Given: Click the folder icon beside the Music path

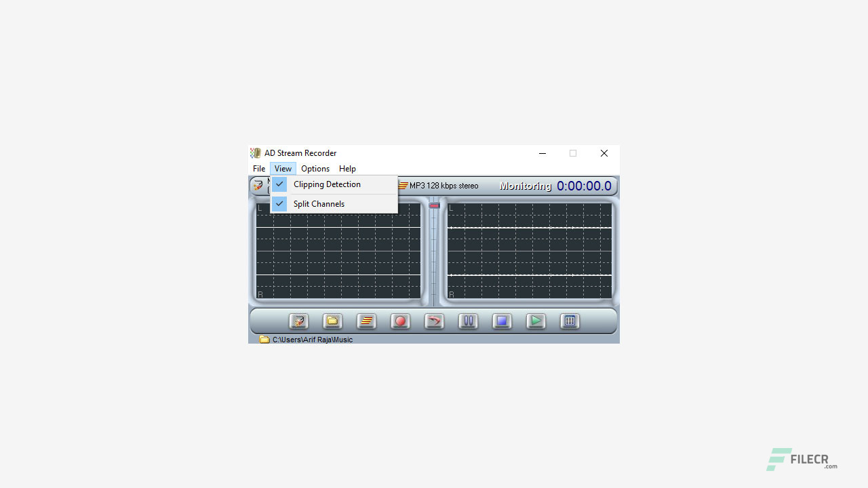Looking at the screenshot, I should pos(264,340).
